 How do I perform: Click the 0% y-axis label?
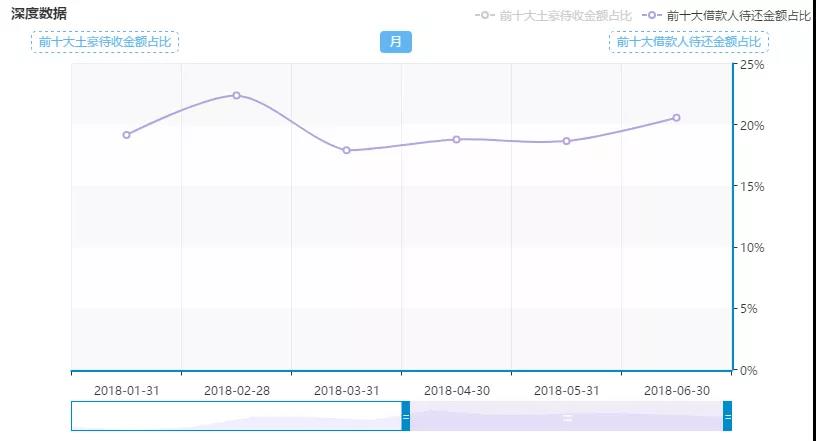(749, 371)
